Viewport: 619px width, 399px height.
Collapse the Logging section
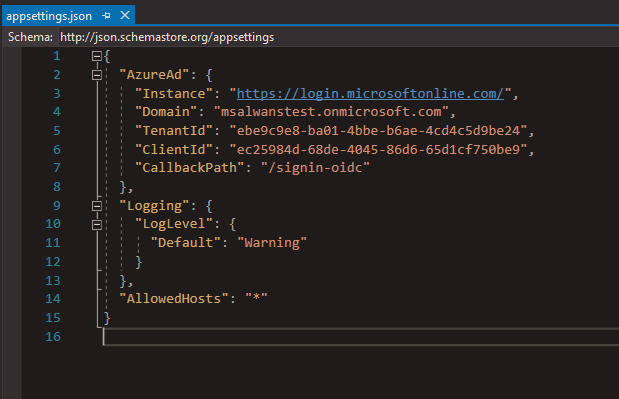(x=97, y=206)
